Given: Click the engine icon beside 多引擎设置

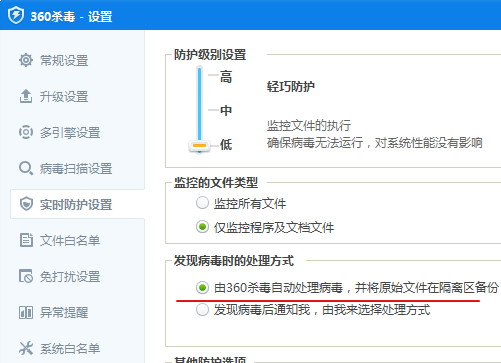Looking at the screenshot, I should click(26, 132).
